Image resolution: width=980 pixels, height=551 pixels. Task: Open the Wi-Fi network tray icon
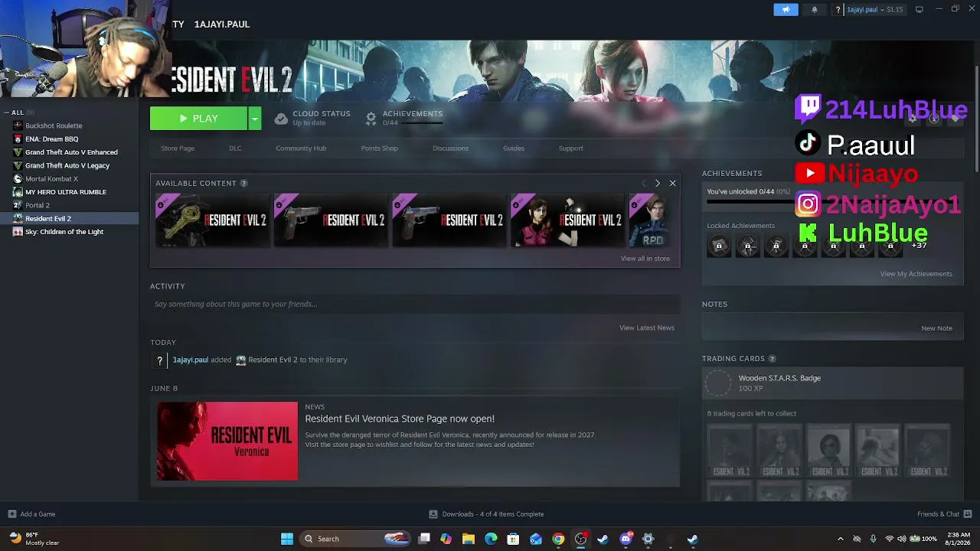[890, 539]
